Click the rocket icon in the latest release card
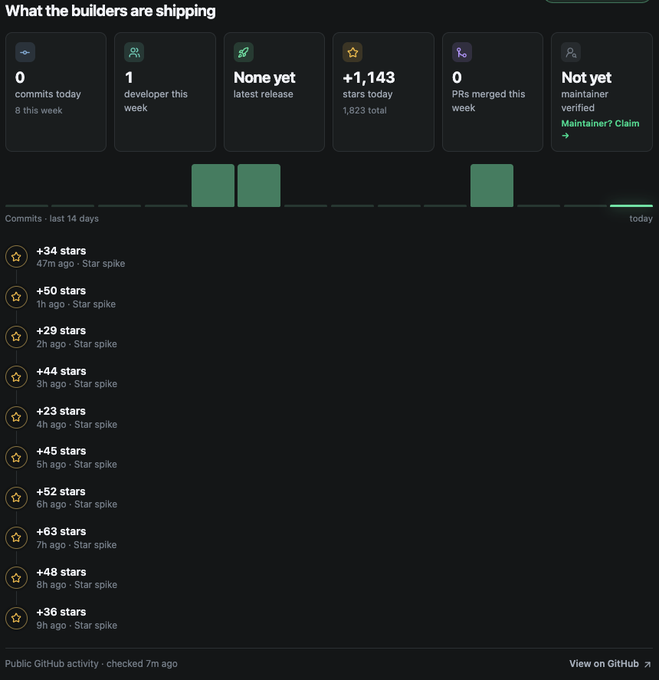 tap(244, 52)
